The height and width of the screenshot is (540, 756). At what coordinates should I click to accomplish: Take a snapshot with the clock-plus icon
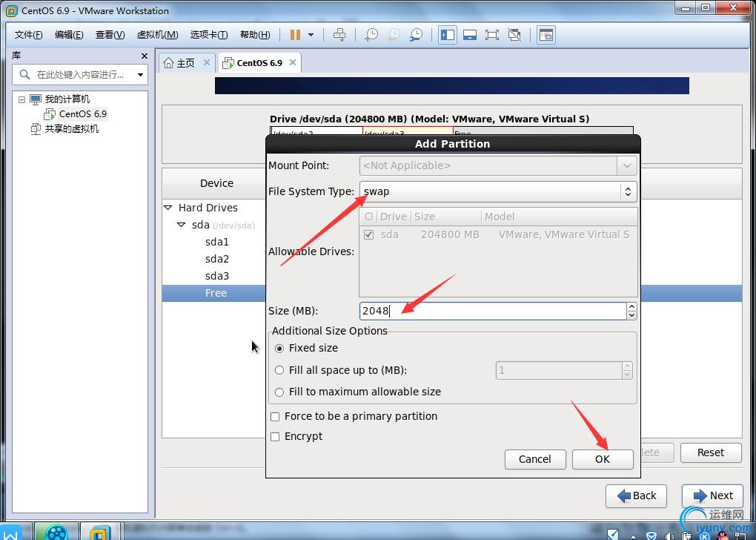pyautogui.click(x=371, y=35)
